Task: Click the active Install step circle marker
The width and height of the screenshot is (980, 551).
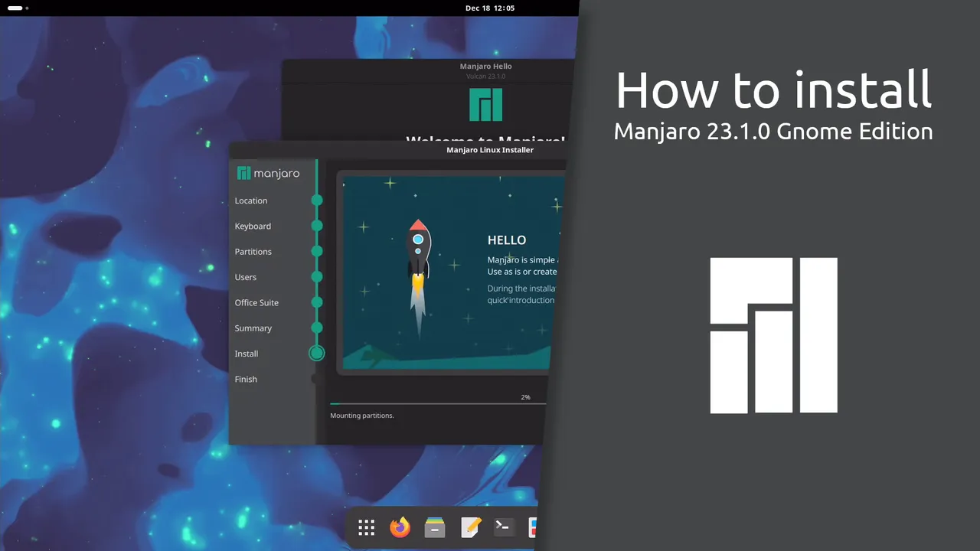Action: (316, 353)
